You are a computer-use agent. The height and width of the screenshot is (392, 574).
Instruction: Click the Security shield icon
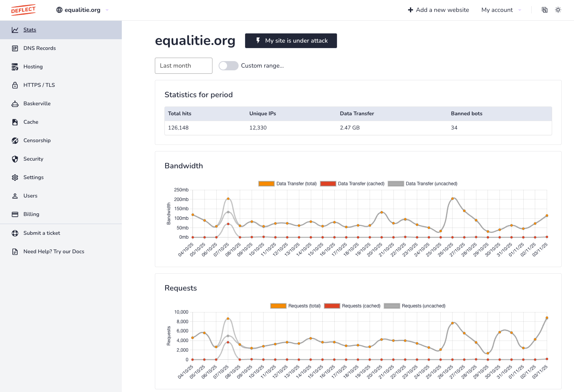point(15,159)
